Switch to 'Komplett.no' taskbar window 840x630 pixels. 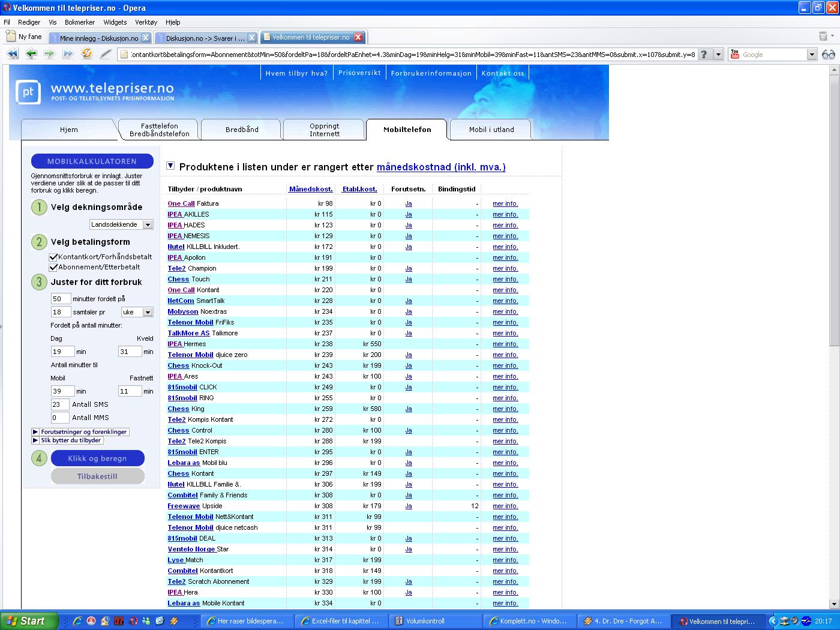(x=530, y=621)
